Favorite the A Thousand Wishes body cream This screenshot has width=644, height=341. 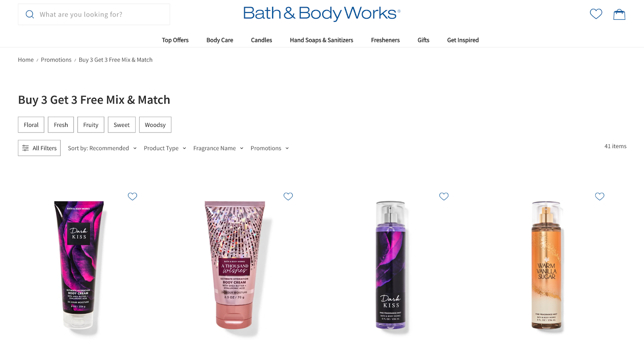tap(288, 196)
